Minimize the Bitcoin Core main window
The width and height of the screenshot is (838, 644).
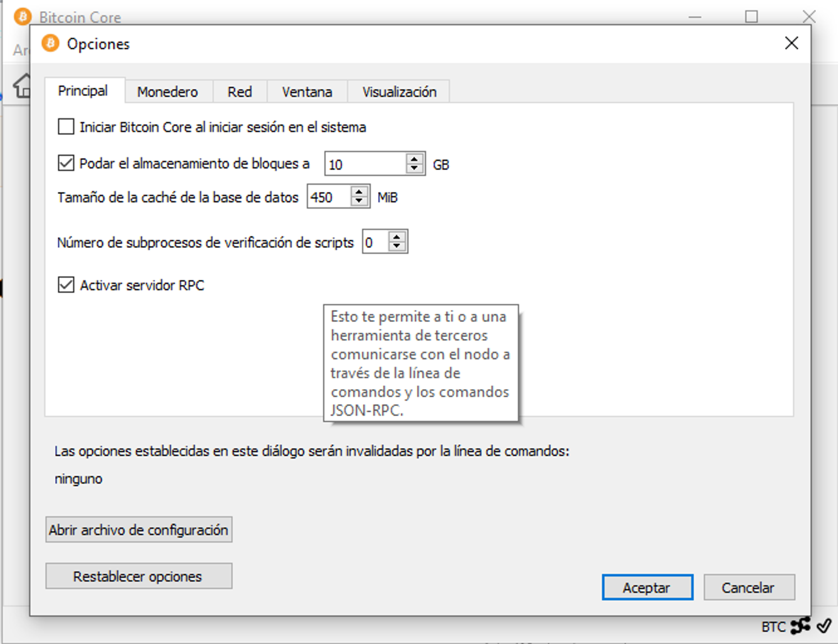click(695, 17)
